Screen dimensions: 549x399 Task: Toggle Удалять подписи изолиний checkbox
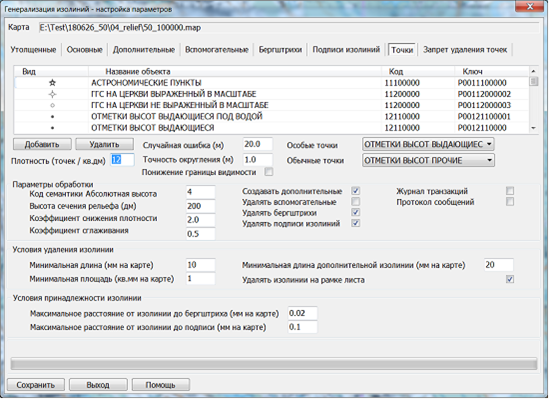point(355,223)
